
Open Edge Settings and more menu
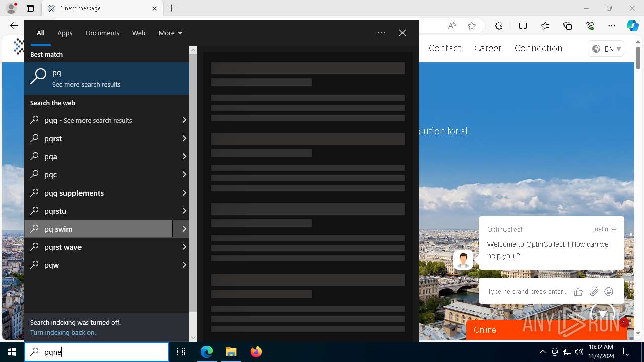point(612,26)
